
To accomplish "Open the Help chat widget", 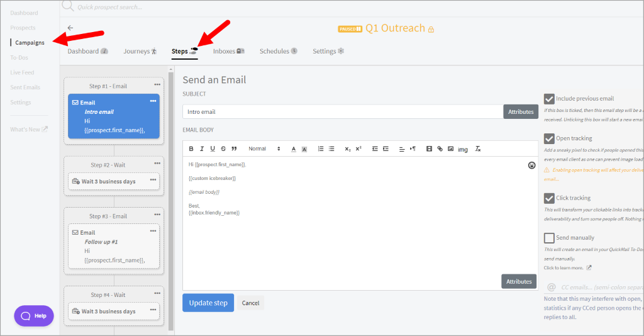I will click(34, 316).
